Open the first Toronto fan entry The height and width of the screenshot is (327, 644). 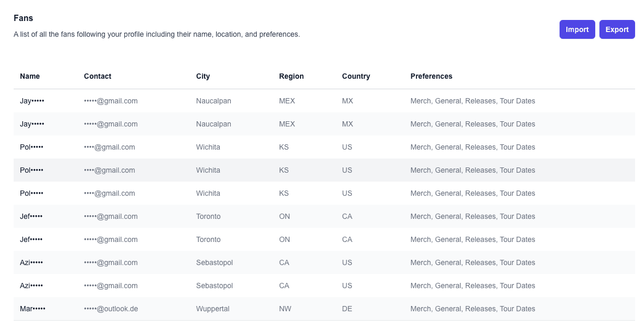click(x=210, y=216)
